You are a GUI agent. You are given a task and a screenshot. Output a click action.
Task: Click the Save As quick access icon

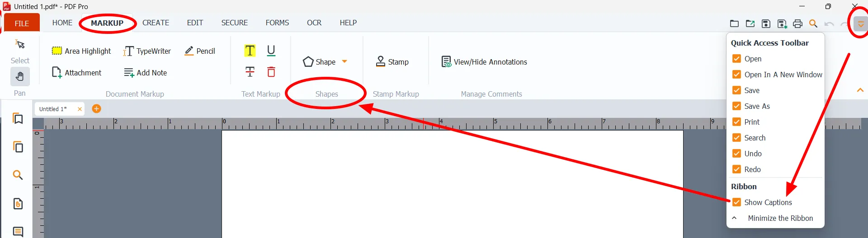click(x=782, y=23)
